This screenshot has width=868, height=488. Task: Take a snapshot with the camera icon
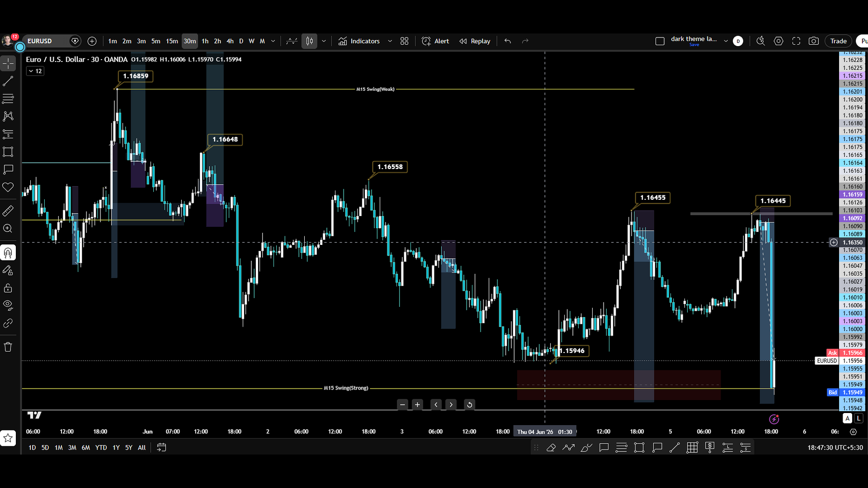(x=814, y=41)
